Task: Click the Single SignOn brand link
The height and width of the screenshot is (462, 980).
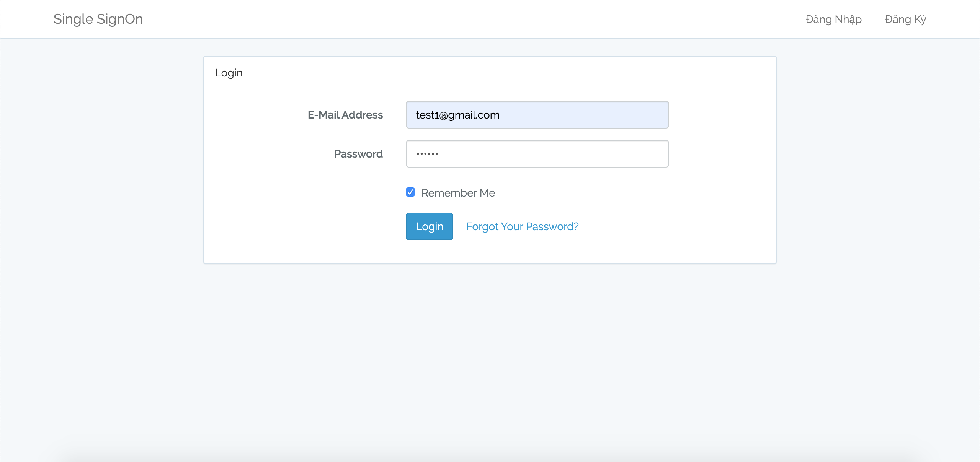Action: [x=98, y=19]
